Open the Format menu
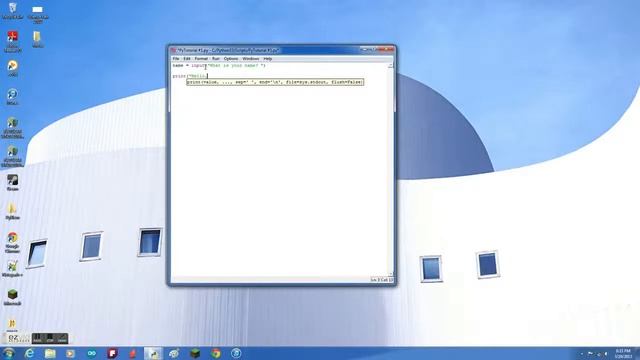This screenshot has height=360, width=640. 201,59
